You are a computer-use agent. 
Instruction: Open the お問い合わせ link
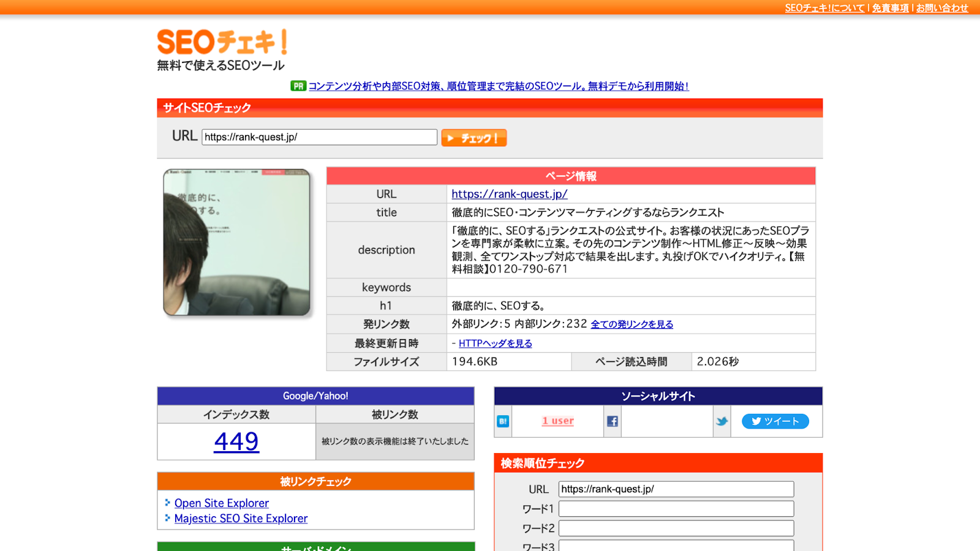[x=942, y=8]
